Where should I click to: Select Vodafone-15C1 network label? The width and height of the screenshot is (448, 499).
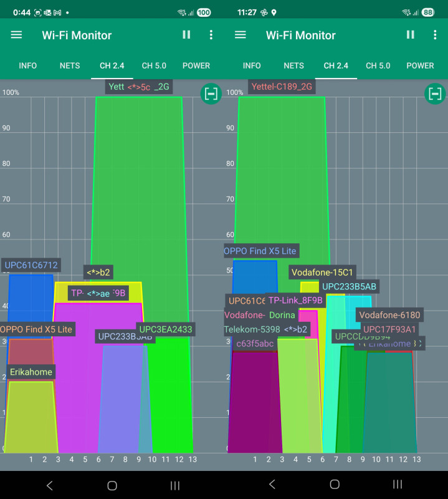point(322,273)
